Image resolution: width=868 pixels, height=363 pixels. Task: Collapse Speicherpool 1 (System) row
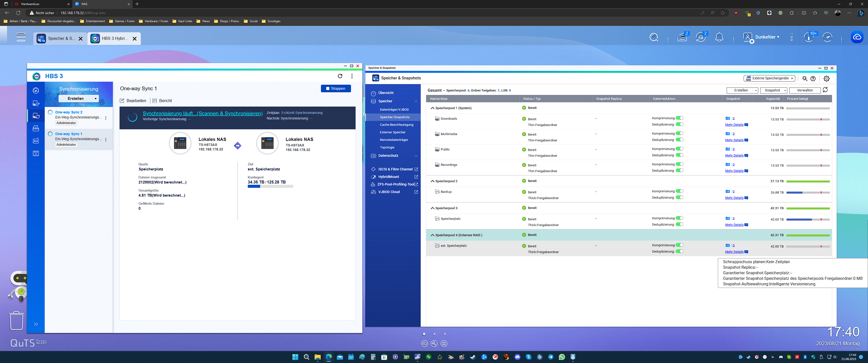pyautogui.click(x=432, y=108)
